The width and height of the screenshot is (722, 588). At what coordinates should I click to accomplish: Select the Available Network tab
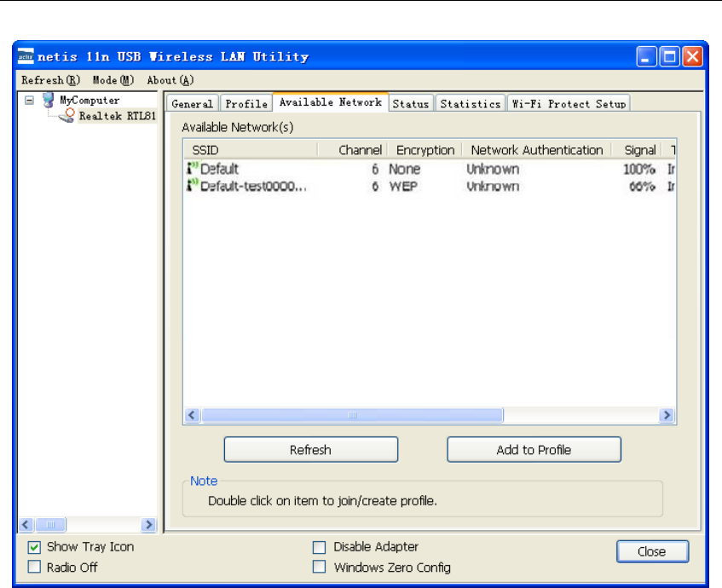tap(331, 102)
